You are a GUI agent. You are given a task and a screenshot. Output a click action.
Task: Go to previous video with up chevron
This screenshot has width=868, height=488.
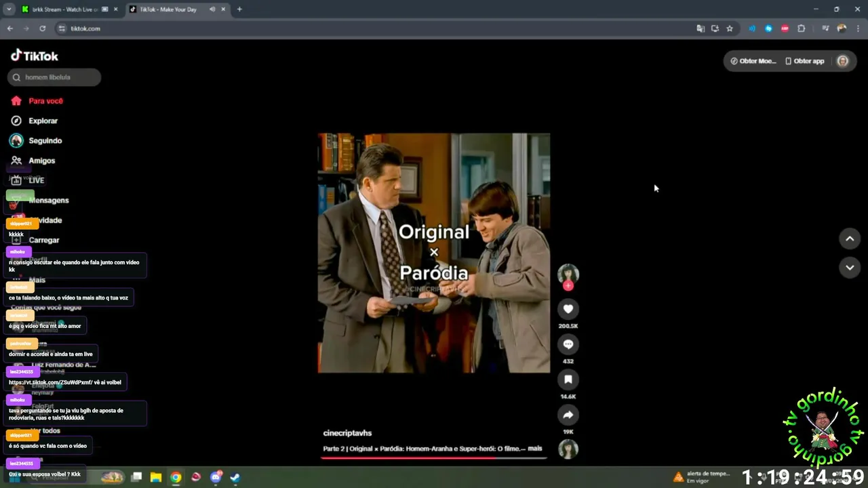tap(850, 239)
